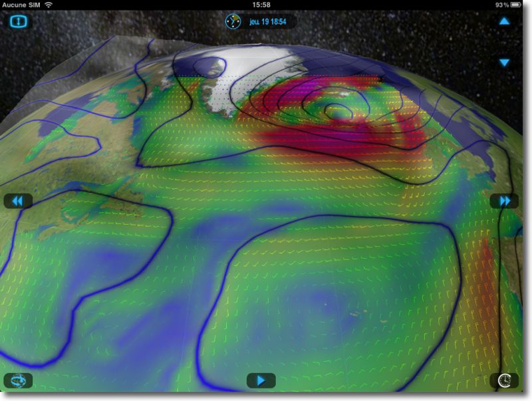Step the forecast forward with the fast-forward button
Viewport: 532px width, 401px height.
click(504, 201)
